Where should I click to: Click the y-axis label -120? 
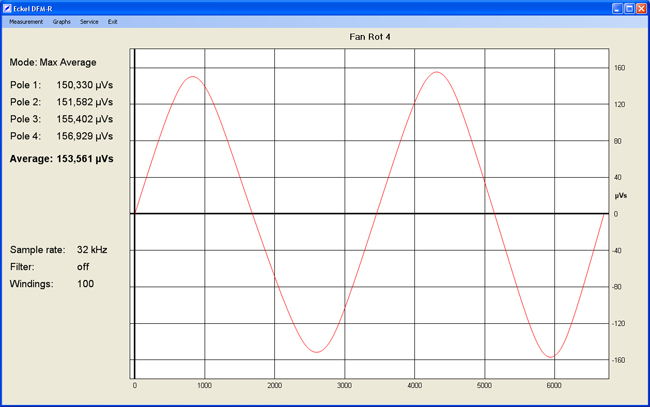(x=618, y=323)
